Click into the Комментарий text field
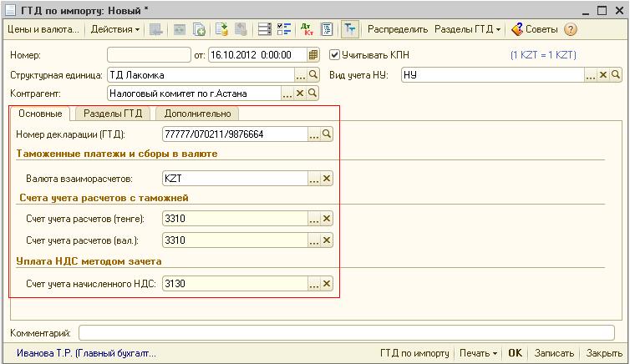630x364 pixels. (x=351, y=333)
